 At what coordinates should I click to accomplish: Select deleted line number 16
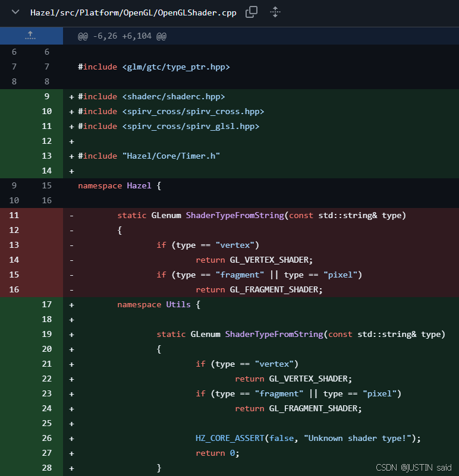[14, 289]
